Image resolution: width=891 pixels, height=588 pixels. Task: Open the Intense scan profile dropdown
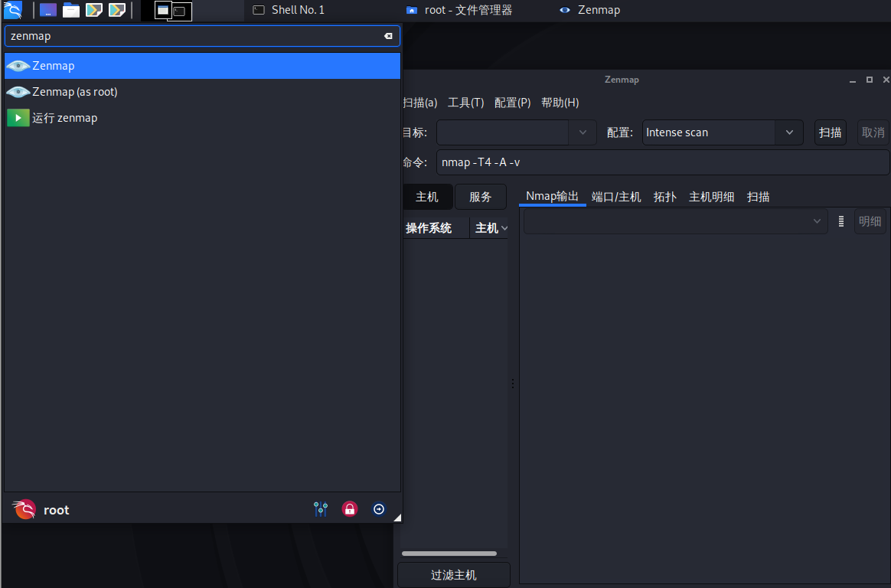click(789, 132)
